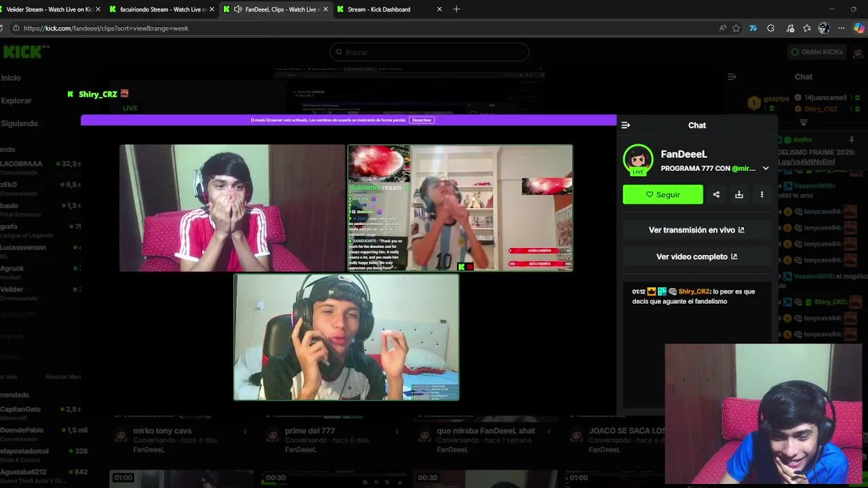Expand the chat leaderboard down-arrow icon

[804, 123]
